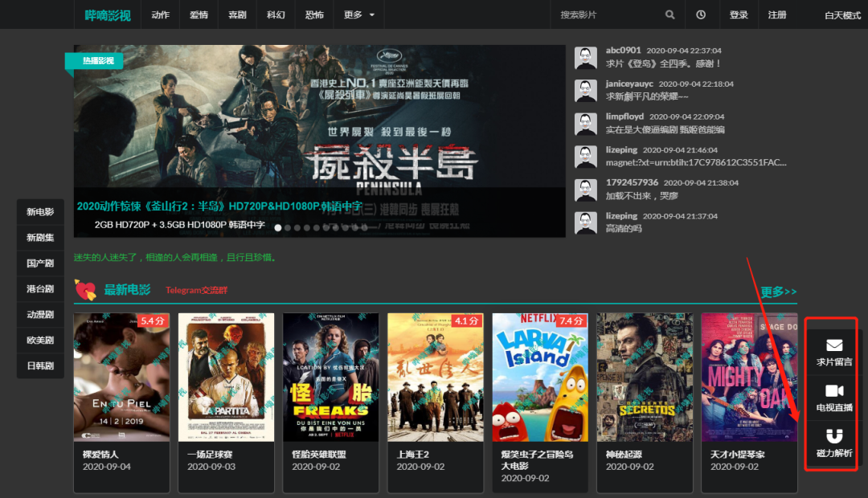Open the 釜山行2：半岛 banner title
The height and width of the screenshot is (498, 868).
tap(219, 206)
